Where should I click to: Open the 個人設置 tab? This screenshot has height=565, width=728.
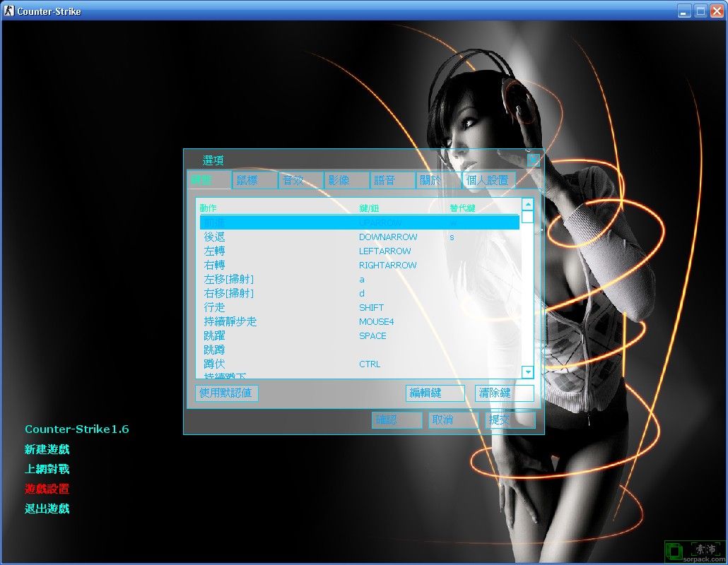point(488,180)
